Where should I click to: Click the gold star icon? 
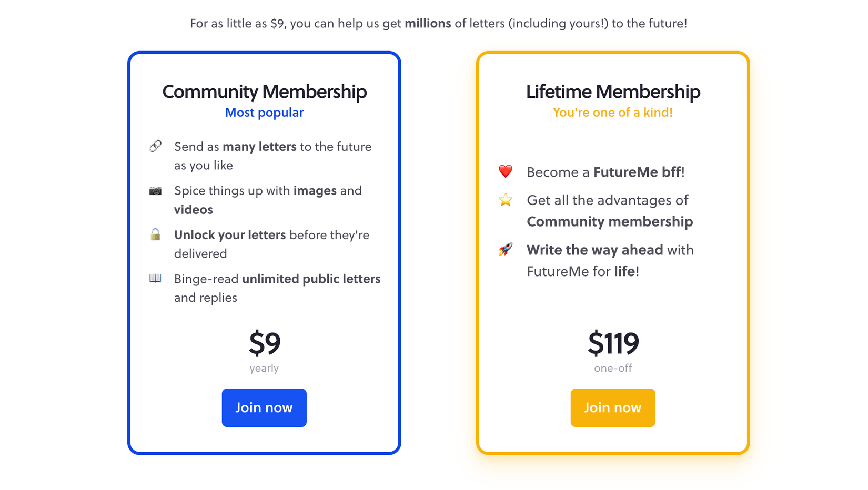click(506, 200)
